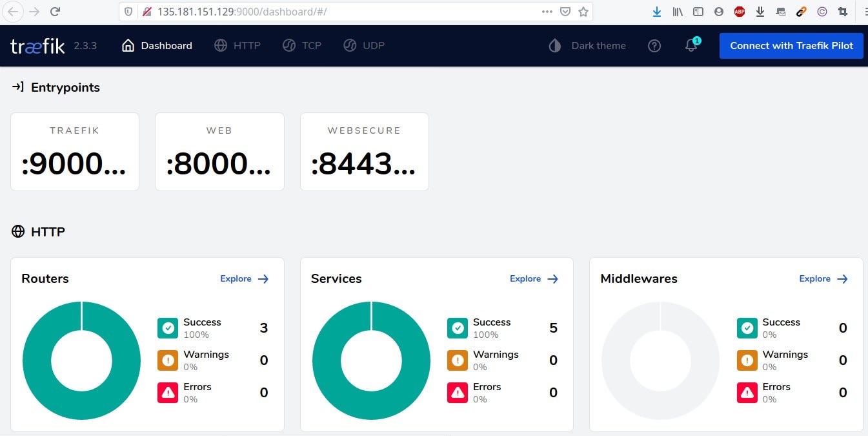Select the WEB entrypoint card
868x436 pixels.
click(x=219, y=152)
